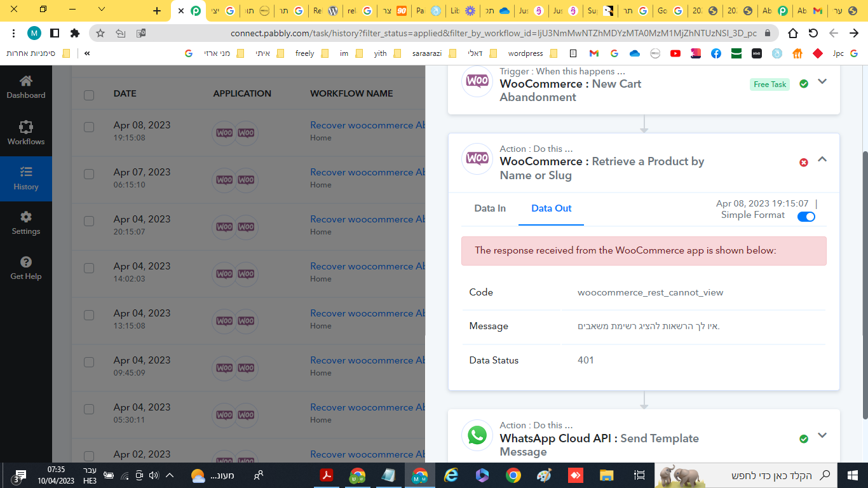The width and height of the screenshot is (868, 488).
Task: Click the address bar URL
Action: click(494, 33)
